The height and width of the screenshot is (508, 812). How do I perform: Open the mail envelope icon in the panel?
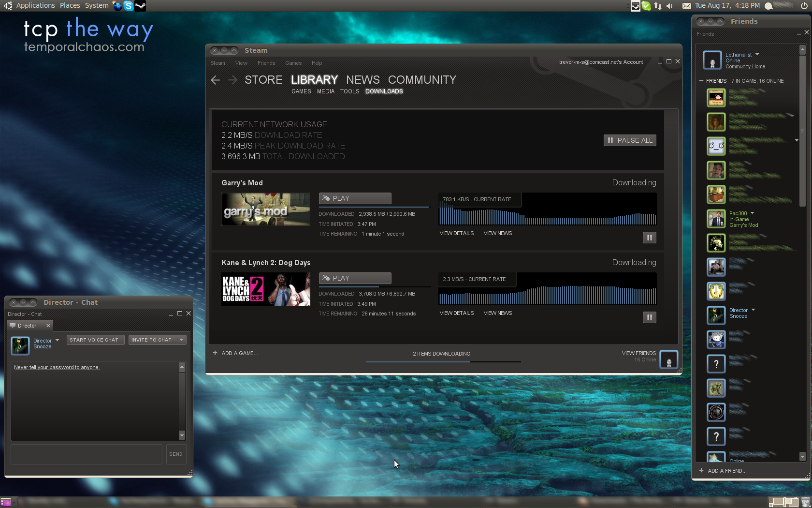click(688, 6)
